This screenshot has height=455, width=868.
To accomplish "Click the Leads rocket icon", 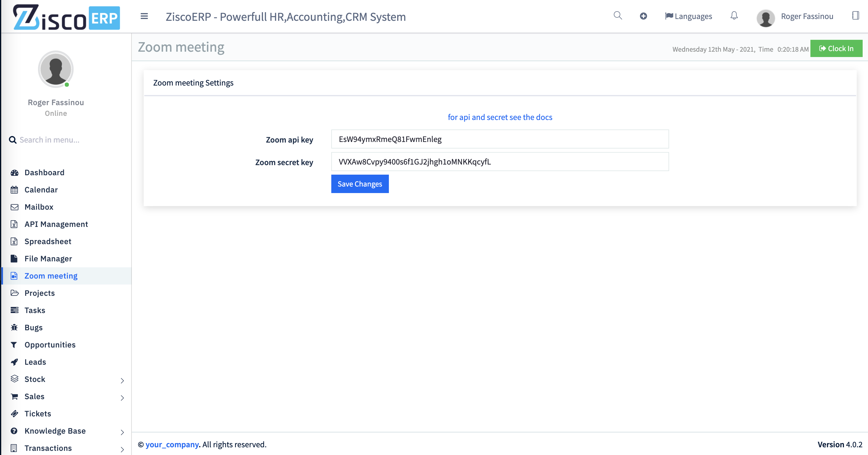I will click(x=14, y=362).
